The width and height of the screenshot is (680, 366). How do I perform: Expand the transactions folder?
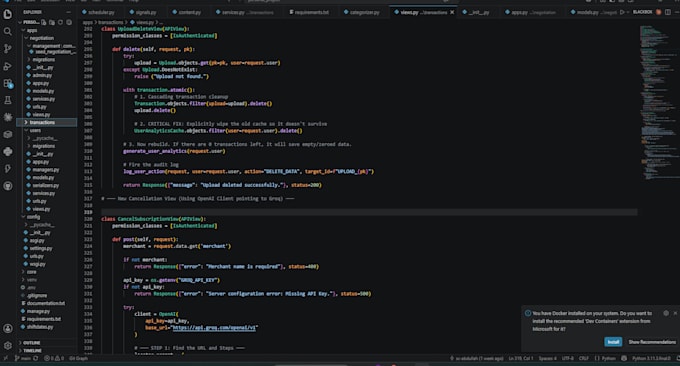(x=47, y=123)
